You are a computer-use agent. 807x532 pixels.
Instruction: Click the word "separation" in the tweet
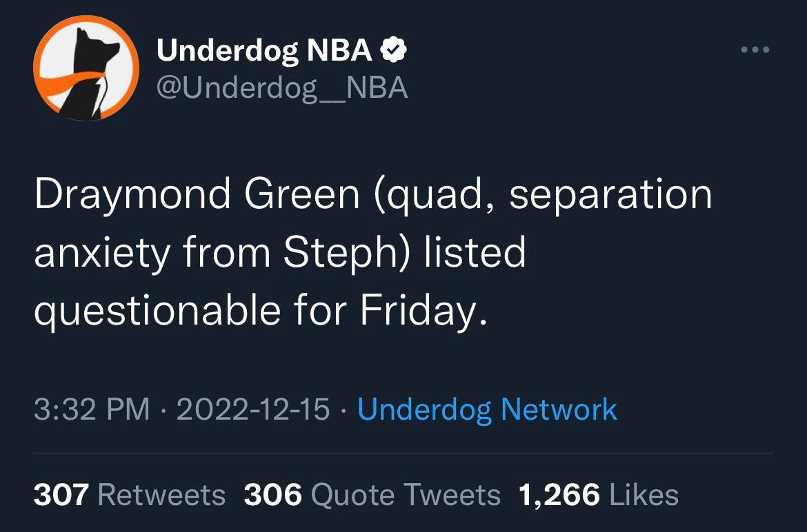coord(611,195)
